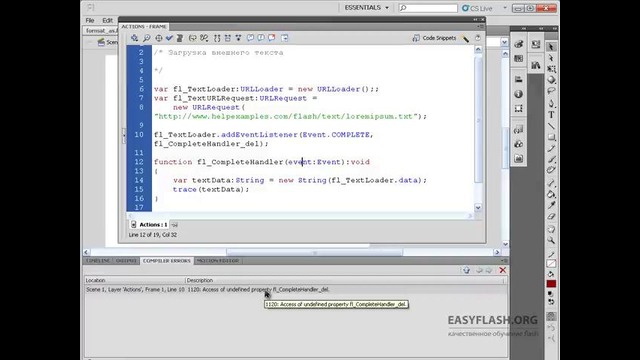640x360 pixels.
Task: Select the Selection arrow tool
Action: pyautogui.click(x=551, y=47)
